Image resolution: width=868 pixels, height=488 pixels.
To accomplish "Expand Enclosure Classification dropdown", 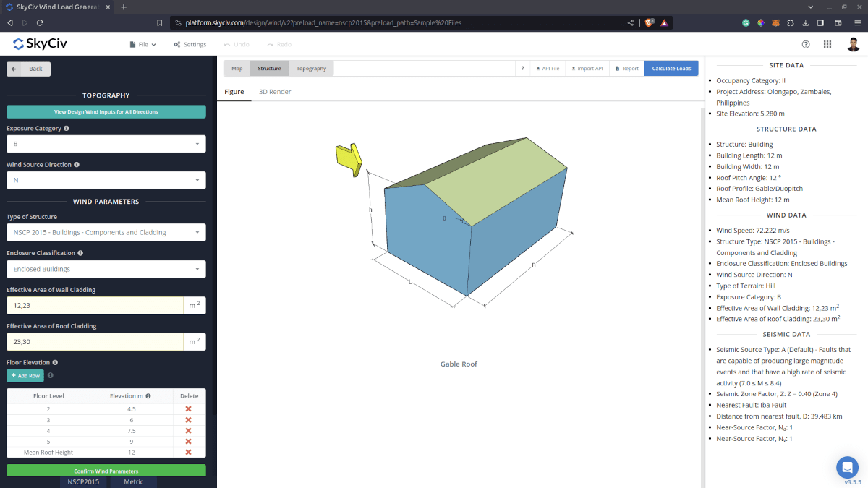I will pos(106,269).
